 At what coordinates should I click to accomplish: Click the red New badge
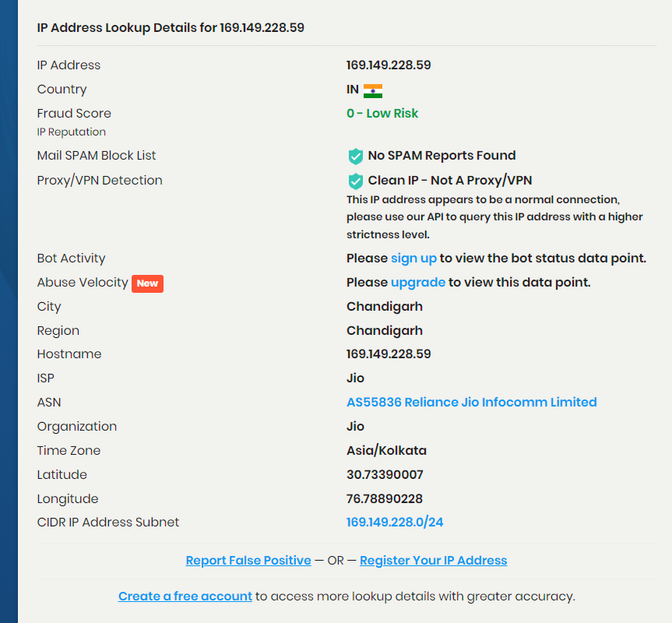(147, 283)
